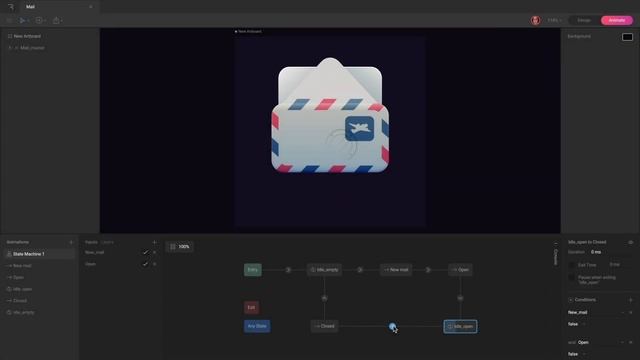
Task: Select the Idle_open state node
Action: point(460,326)
